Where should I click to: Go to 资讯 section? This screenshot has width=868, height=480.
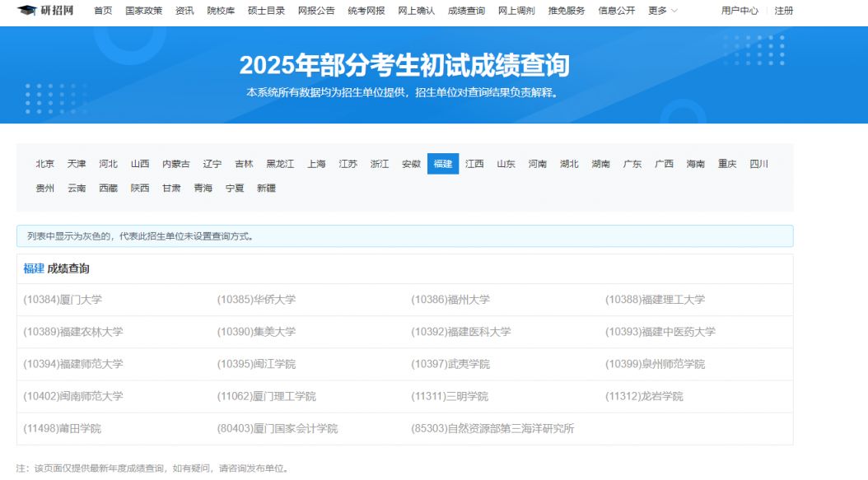185,11
